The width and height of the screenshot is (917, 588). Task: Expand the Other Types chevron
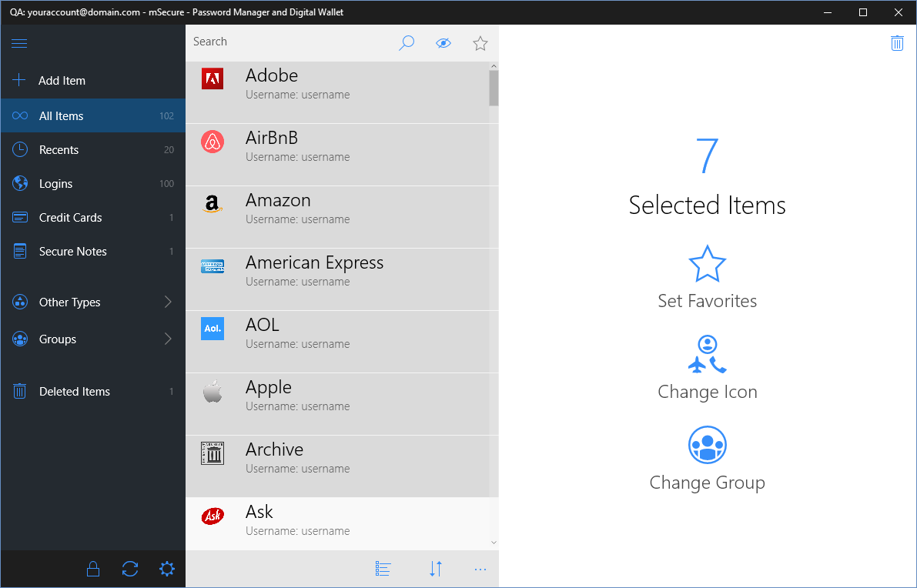coord(168,302)
